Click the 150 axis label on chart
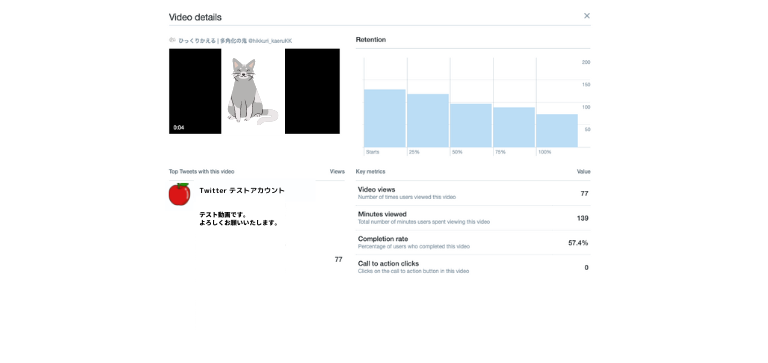This screenshot has width=768, height=363. click(x=586, y=85)
